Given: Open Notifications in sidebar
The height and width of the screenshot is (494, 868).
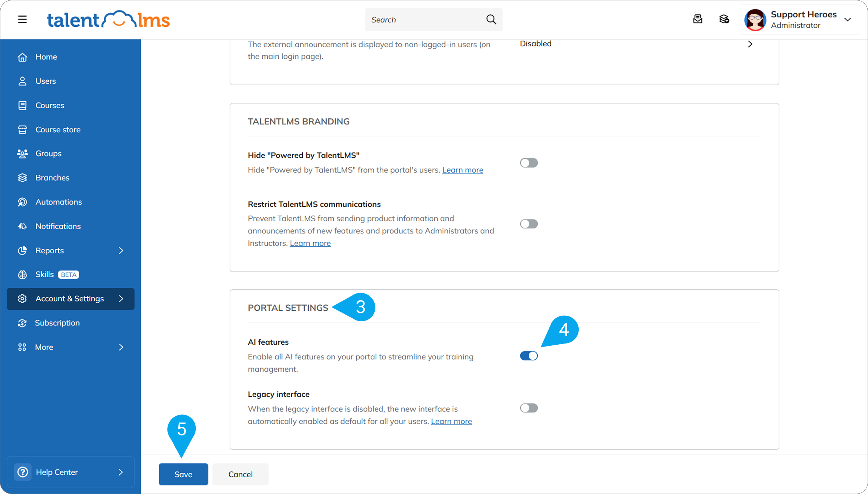Looking at the screenshot, I should pyautogui.click(x=71, y=226).
